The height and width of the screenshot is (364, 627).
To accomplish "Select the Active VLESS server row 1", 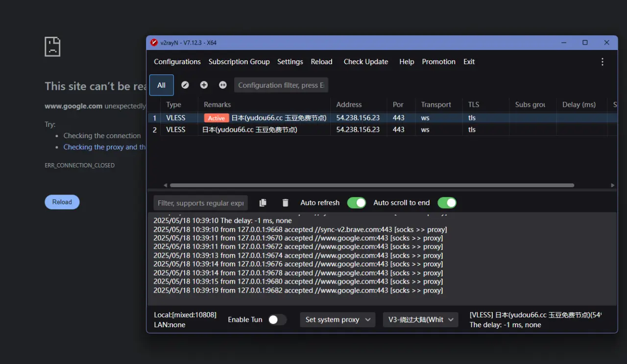I will (383, 118).
